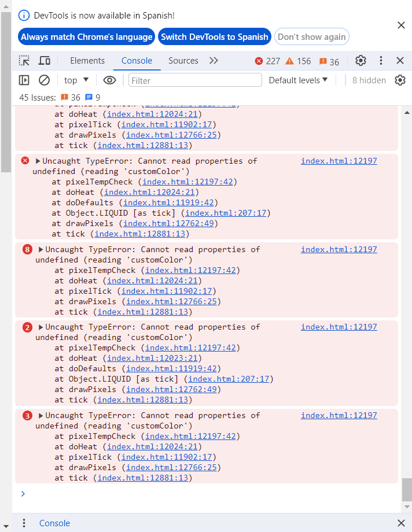
Task: Open the index.html:12197 source link
Action: coord(339,161)
